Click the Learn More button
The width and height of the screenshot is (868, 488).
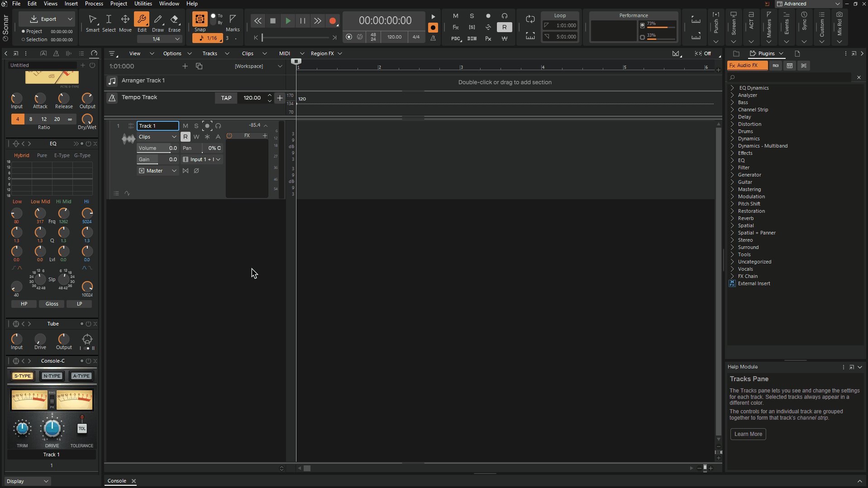pos(748,434)
